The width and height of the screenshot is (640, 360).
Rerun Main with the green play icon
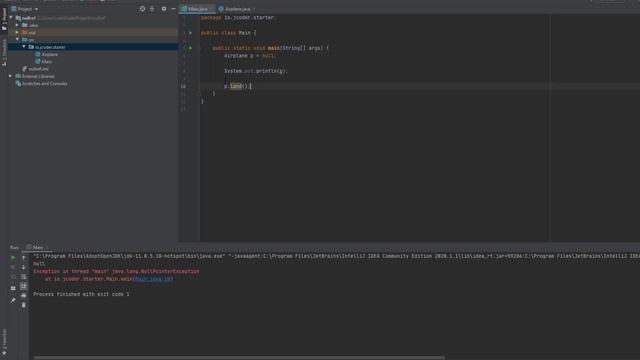coord(13,258)
